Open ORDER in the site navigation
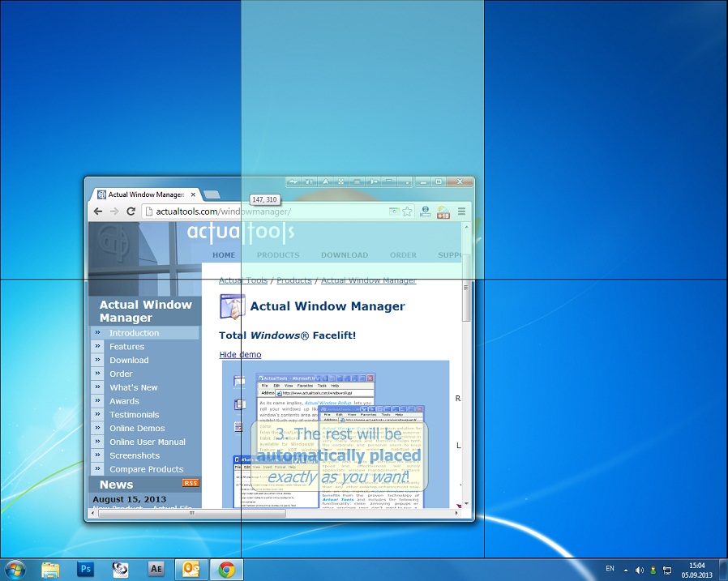The image size is (728, 581). click(403, 255)
